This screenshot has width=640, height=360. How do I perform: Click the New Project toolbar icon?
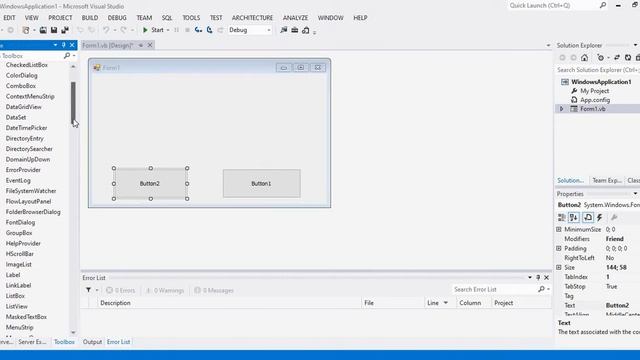click(x=26, y=30)
